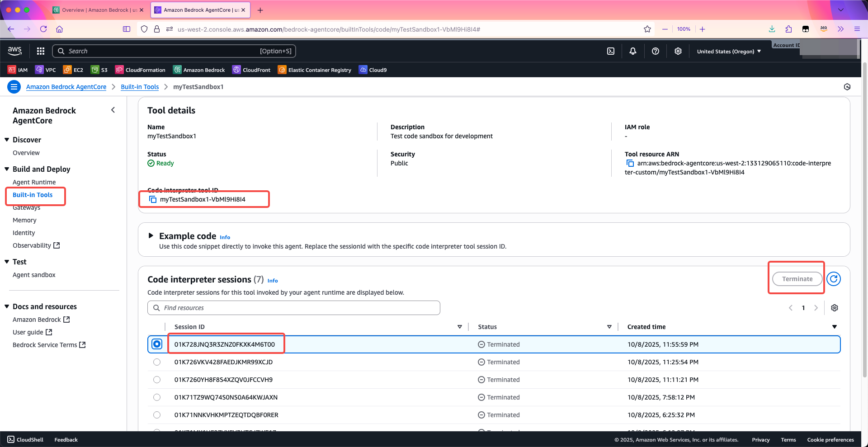The image size is (868, 447).
Task: Expand the Example code section
Action: 151,236
